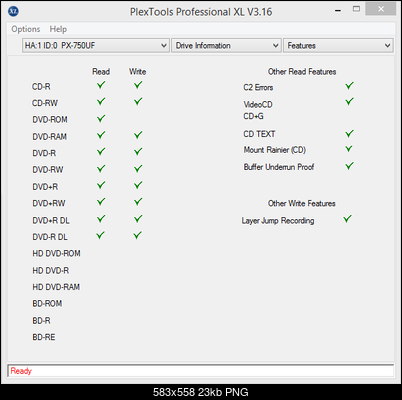The width and height of the screenshot is (402, 400).
Task: Open the Options menu
Action: tap(26, 29)
